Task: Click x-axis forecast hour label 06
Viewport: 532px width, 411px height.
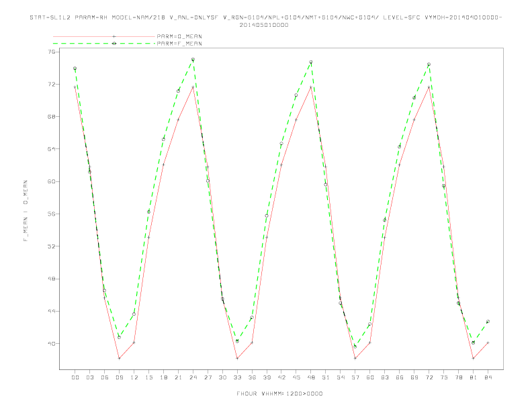Action: pyautogui.click(x=105, y=377)
